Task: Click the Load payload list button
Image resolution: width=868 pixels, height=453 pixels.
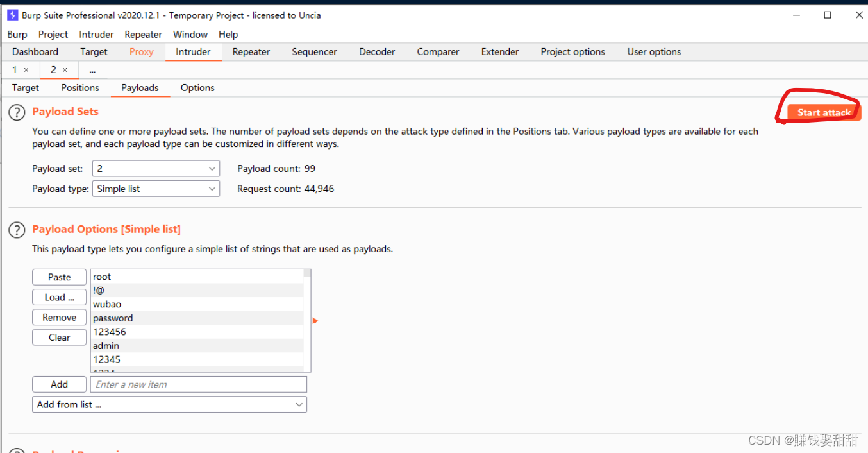Action: (59, 297)
